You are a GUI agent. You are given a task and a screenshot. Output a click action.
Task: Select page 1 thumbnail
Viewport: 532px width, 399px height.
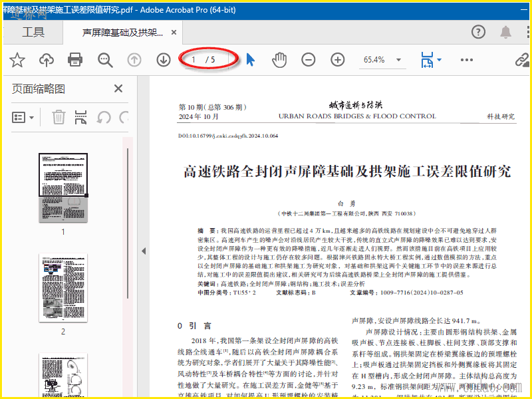tap(63, 188)
